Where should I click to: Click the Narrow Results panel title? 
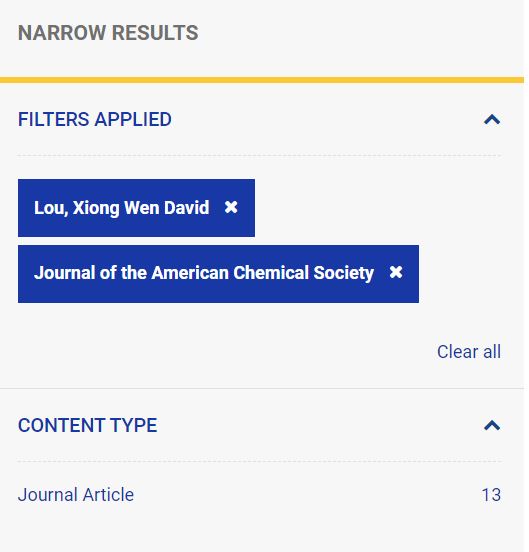coord(109,33)
